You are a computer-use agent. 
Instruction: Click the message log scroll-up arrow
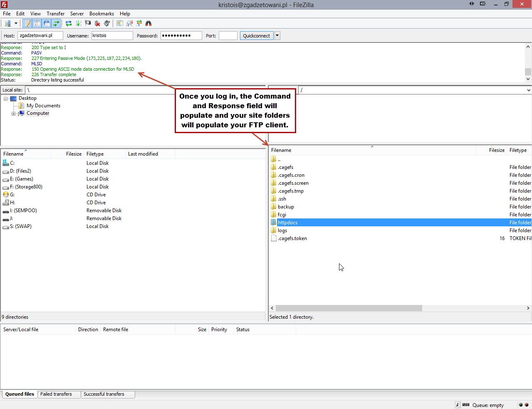pyautogui.click(x=528, y=46)
